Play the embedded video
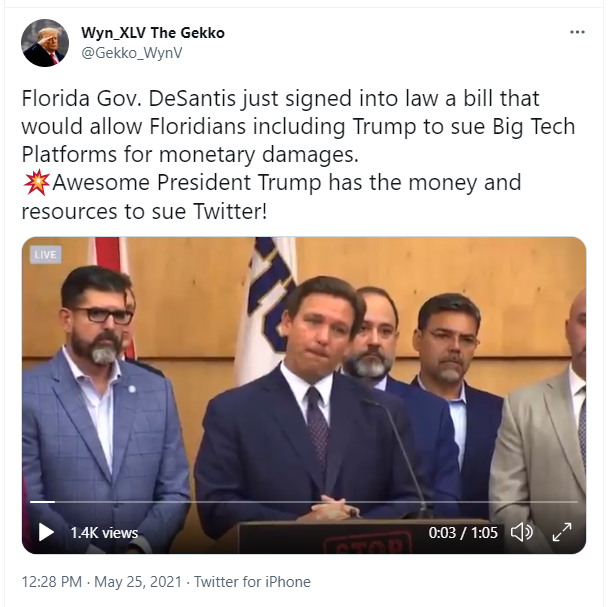 point(46,532)
